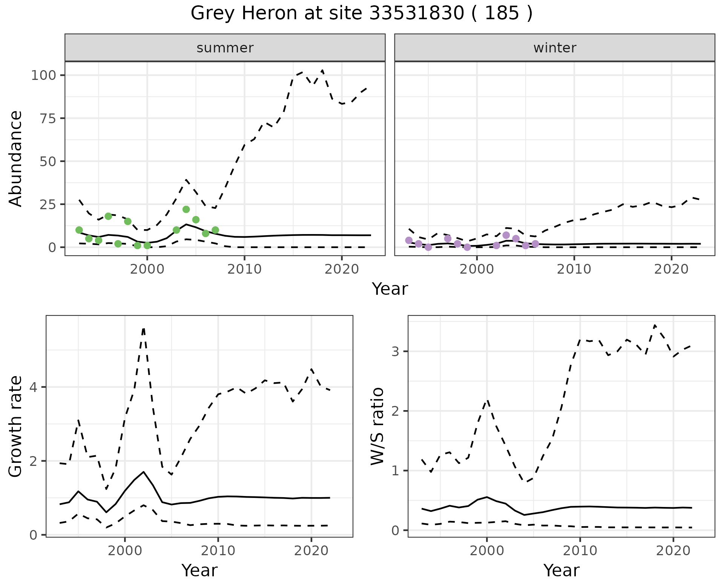
Task: Click the "3" tick label on W/S ratio axis
Action: point(396,352)
